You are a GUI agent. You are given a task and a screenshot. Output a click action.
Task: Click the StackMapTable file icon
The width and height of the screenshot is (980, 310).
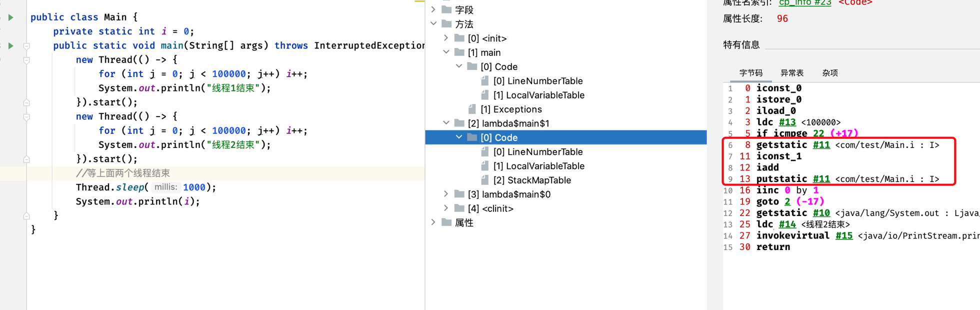coord(484,180)
